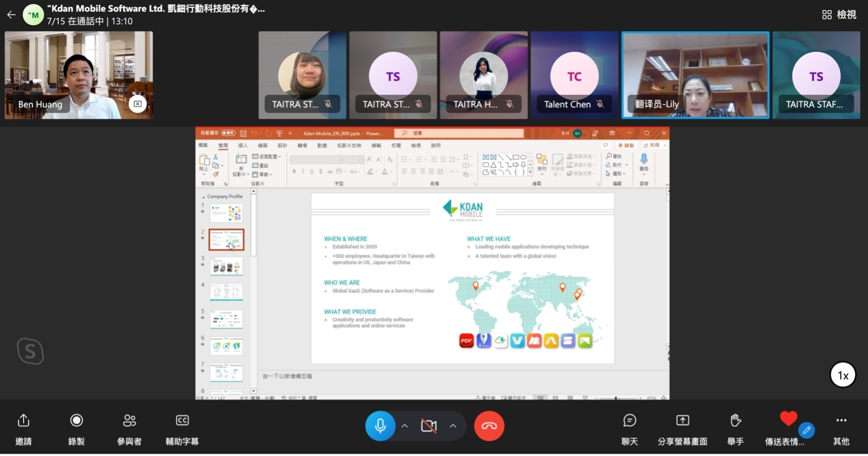
Task: Start 分享螢幕畫面 screen sharing
Action: (x=683, y=429)
